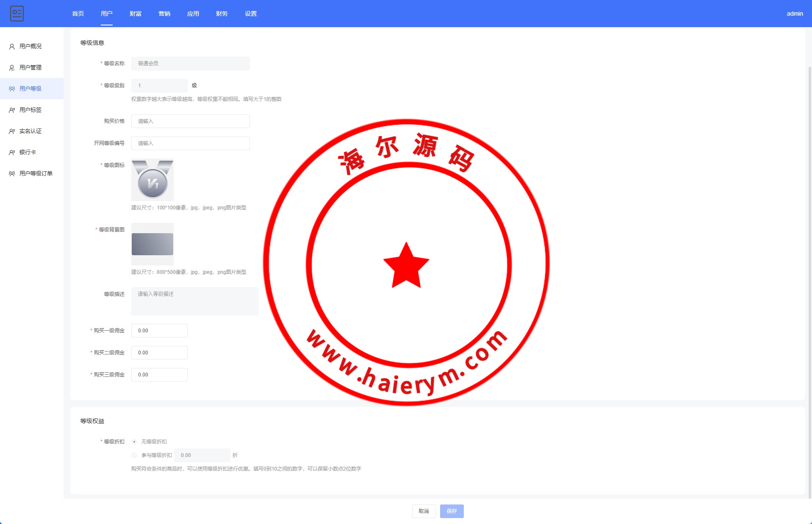Click the 用户等级订单 sidebar icon

(12, 174)
